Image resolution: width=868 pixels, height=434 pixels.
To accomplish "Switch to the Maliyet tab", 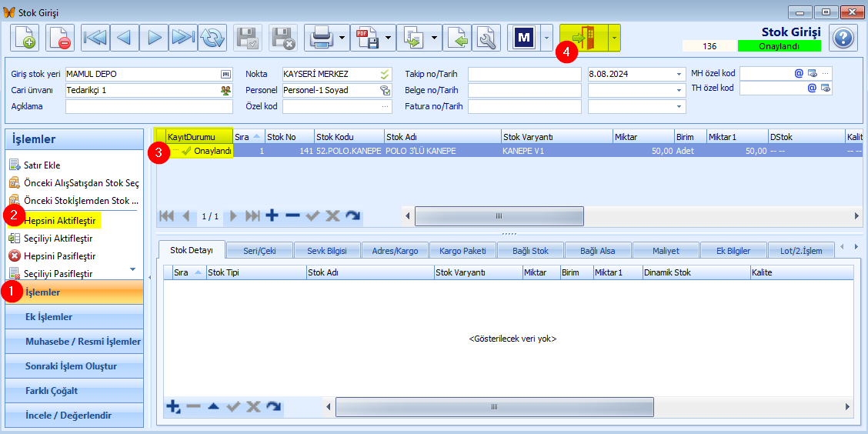I will (666, 251).
